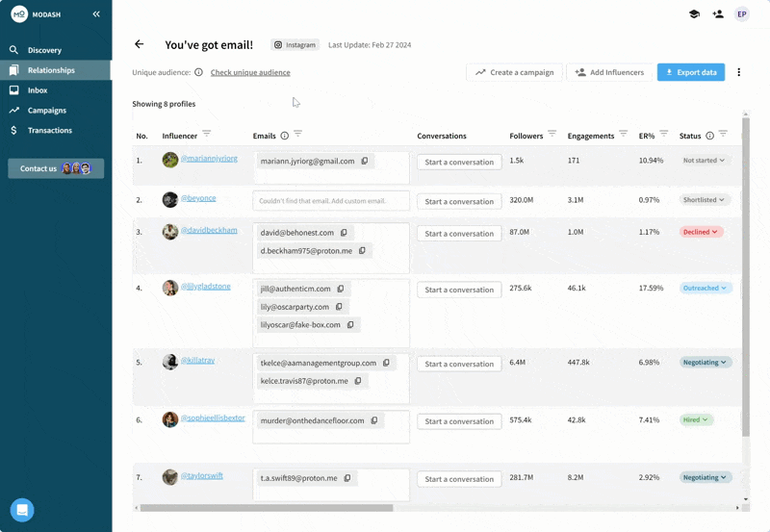
Task: Open the chat support bubble
Action: pyautogui.click(x=22, y=510)
